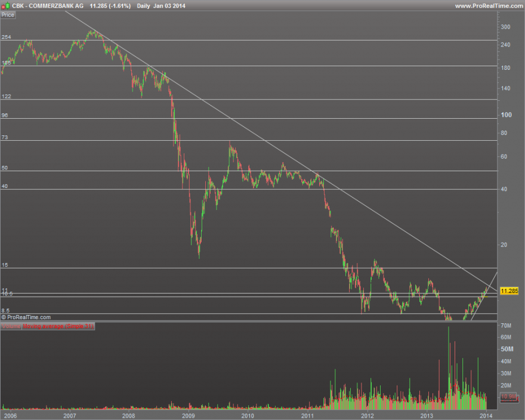Select the Moving average (Simple 31) label

pos(58,326)
